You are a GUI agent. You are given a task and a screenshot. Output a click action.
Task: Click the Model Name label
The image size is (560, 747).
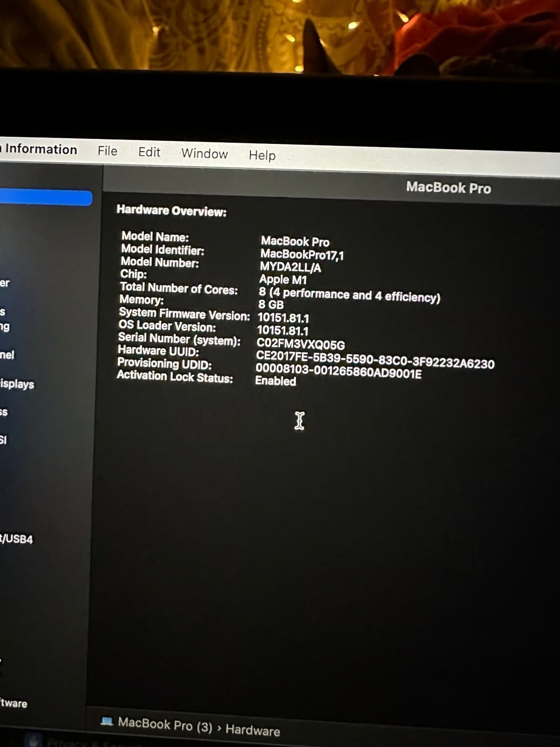pos(155,236)
